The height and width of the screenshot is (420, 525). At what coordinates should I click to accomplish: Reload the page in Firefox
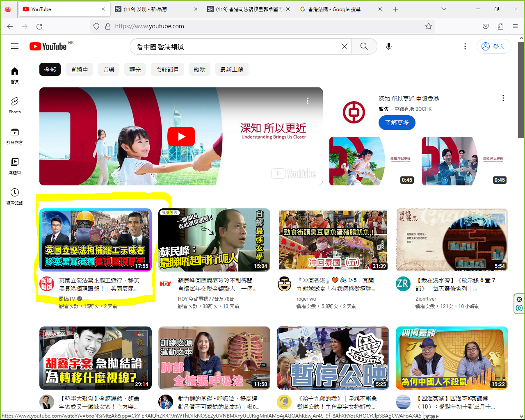[x=39, y=26]
